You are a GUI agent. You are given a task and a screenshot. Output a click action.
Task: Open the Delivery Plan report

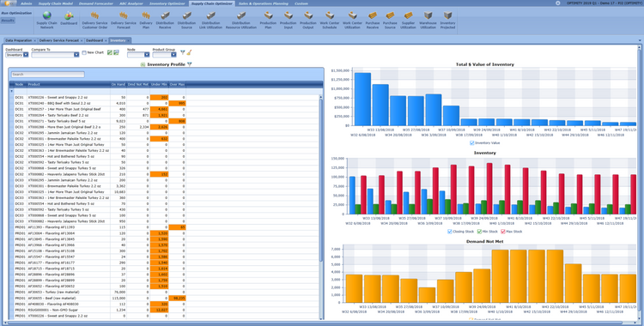coord(146,20)
